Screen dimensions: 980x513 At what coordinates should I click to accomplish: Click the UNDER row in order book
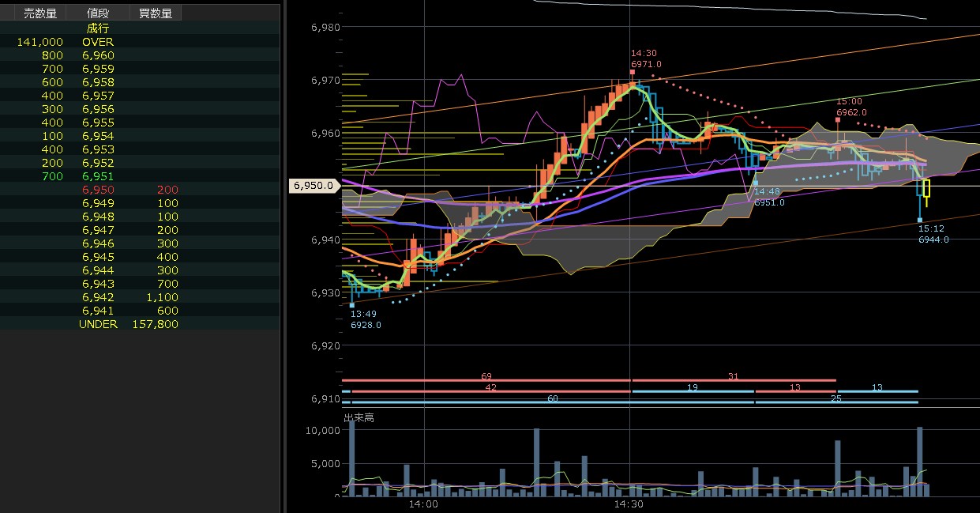pos(98,324)
